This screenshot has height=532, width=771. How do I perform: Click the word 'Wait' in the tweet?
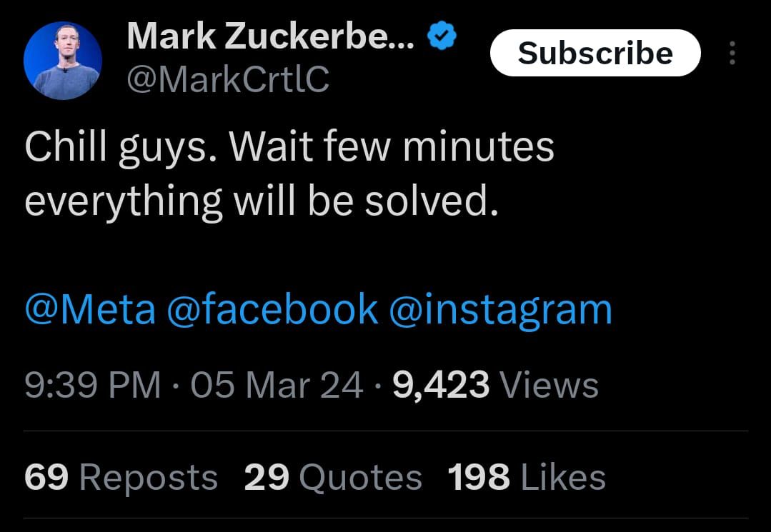tap(271, 147)
